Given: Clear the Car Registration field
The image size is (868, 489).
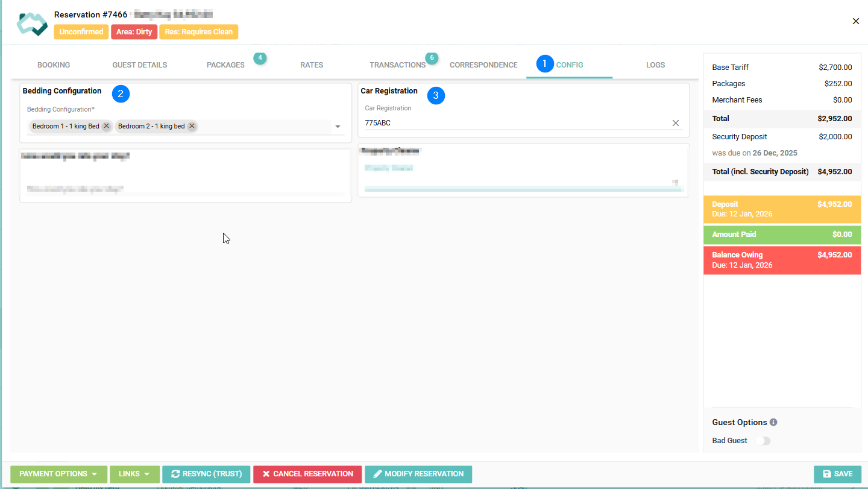Looking at the screenshot, I should [x=676, y=123].
